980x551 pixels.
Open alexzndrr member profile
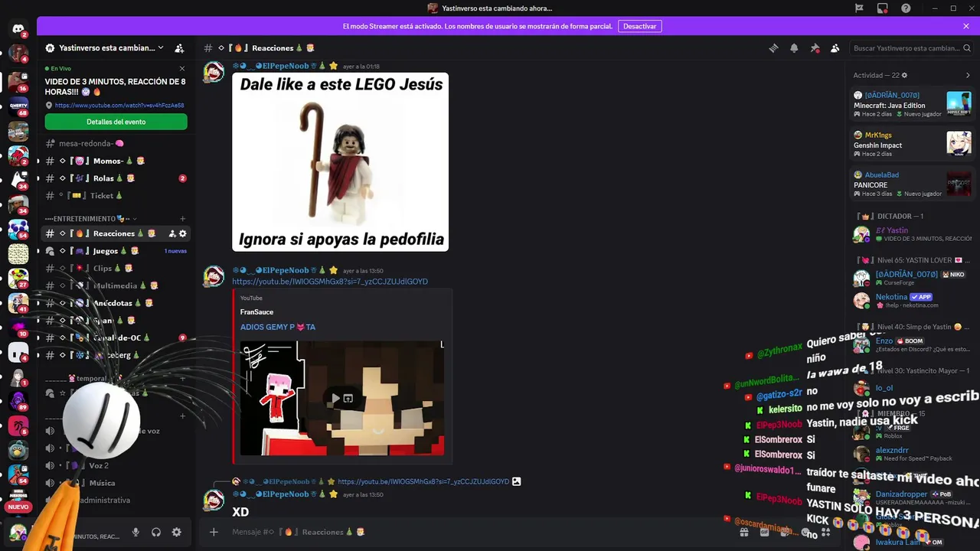[x=912, y=454]
